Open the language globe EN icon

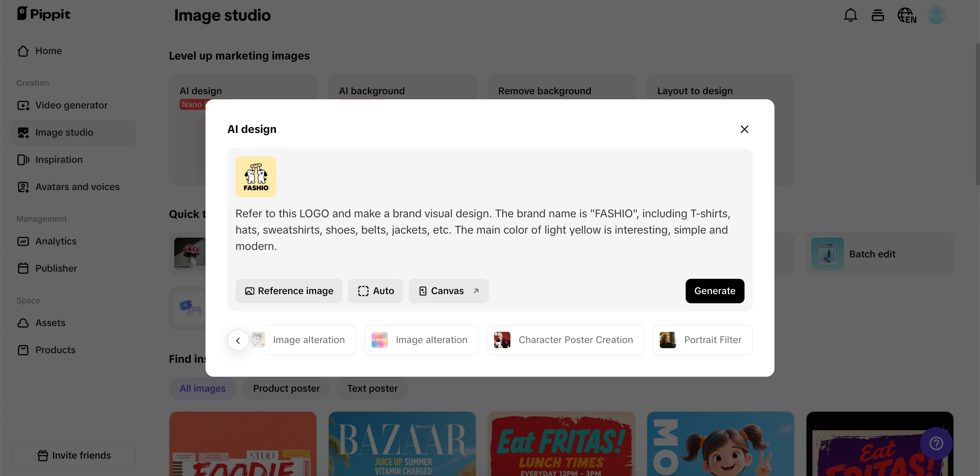(x=906, y=16)
